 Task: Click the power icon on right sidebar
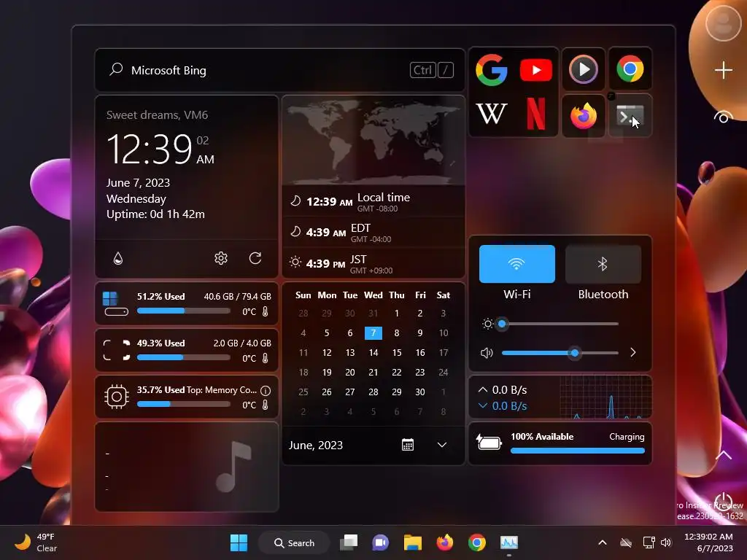pyautogui.click(x=723, y=501)
